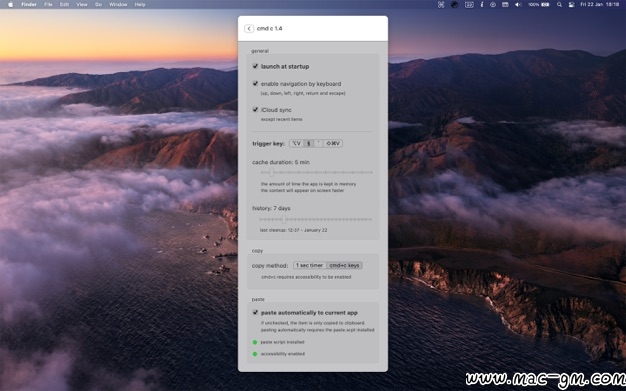
Task: Open Control Center in the menu bar
Action: [x=571, y=4]
